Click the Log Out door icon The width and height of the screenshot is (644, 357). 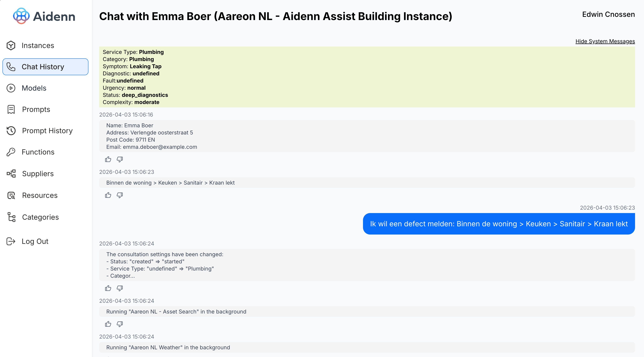[11, 241]
